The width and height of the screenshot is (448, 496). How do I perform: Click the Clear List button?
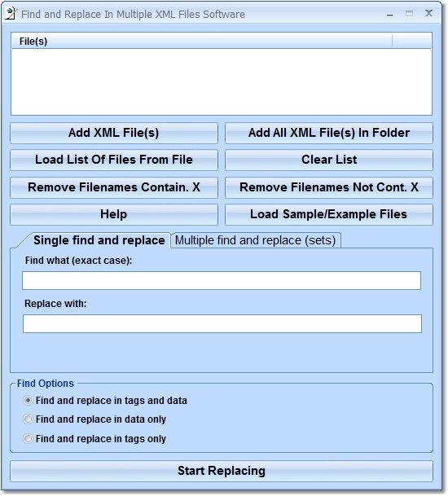(329, 160)
